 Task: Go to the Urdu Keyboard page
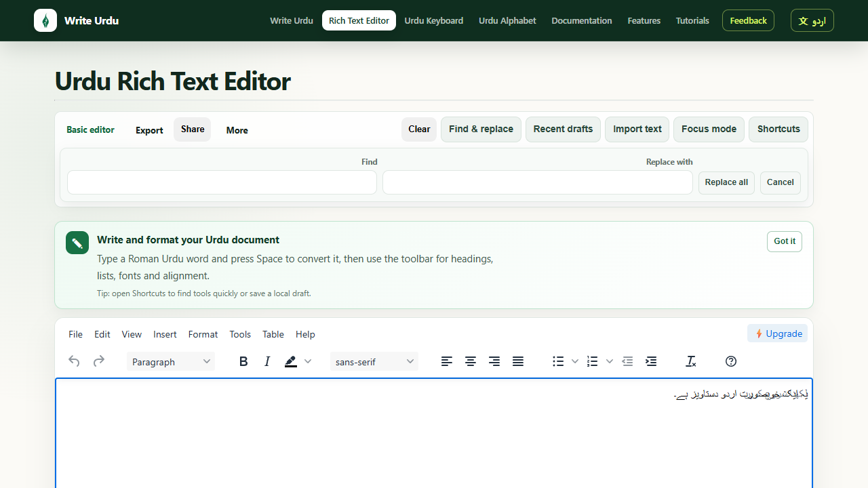(434, 20)
